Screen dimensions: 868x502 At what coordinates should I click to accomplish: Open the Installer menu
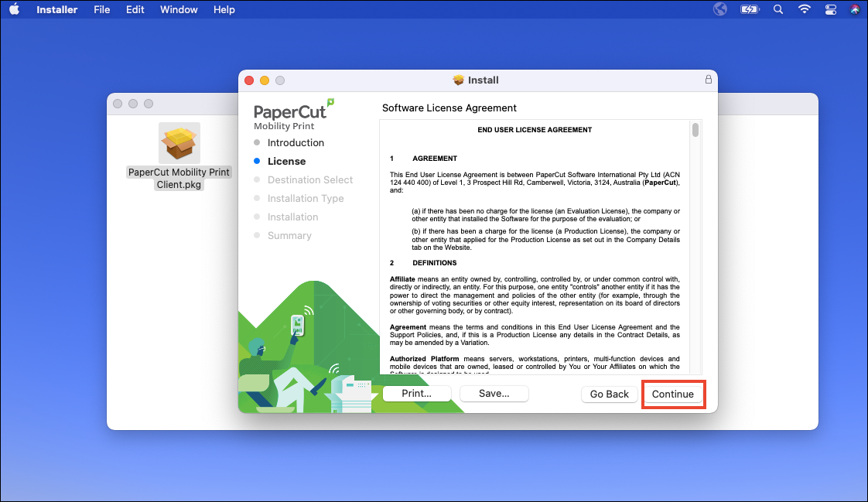pos(56,9)
